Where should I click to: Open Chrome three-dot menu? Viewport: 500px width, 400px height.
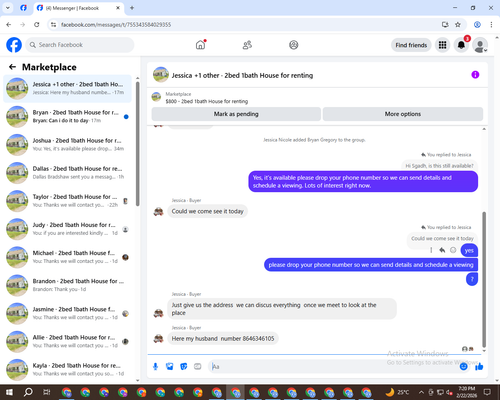[491, 24]
